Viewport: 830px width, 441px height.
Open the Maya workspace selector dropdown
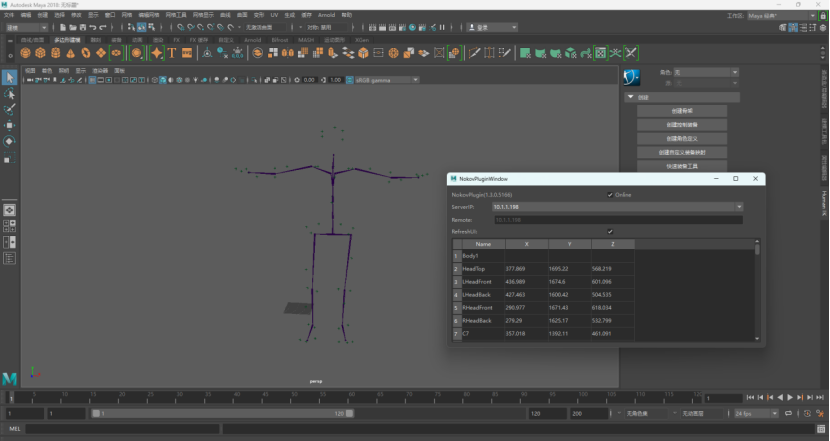pyautogui.click(x=781, y=16)
